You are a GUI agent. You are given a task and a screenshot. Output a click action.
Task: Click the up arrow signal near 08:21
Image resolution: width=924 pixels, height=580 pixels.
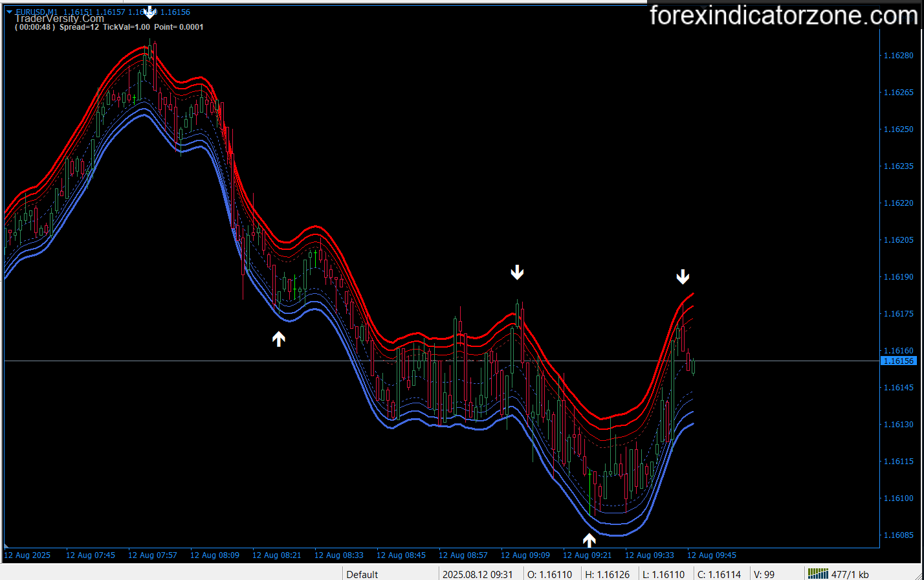(x=278, y=339)
